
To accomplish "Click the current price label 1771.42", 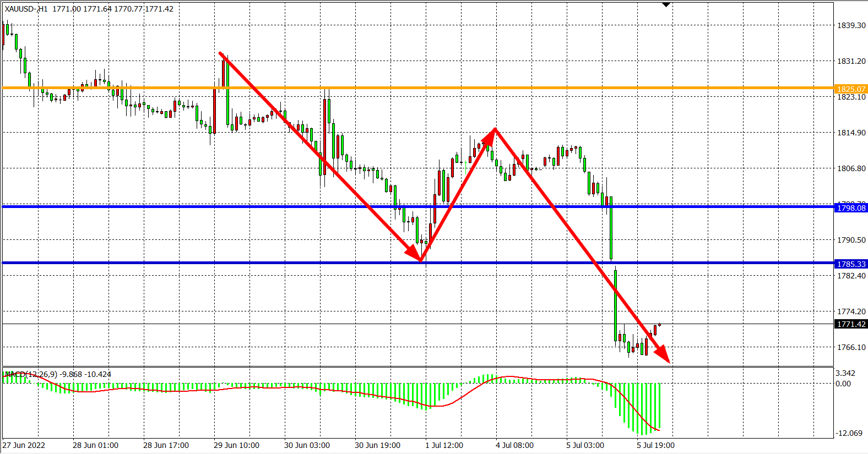I will click(851, 324).
